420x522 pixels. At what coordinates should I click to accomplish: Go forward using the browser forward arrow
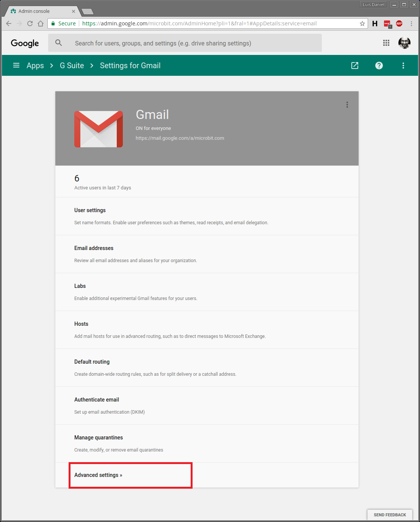click(19, 23)
